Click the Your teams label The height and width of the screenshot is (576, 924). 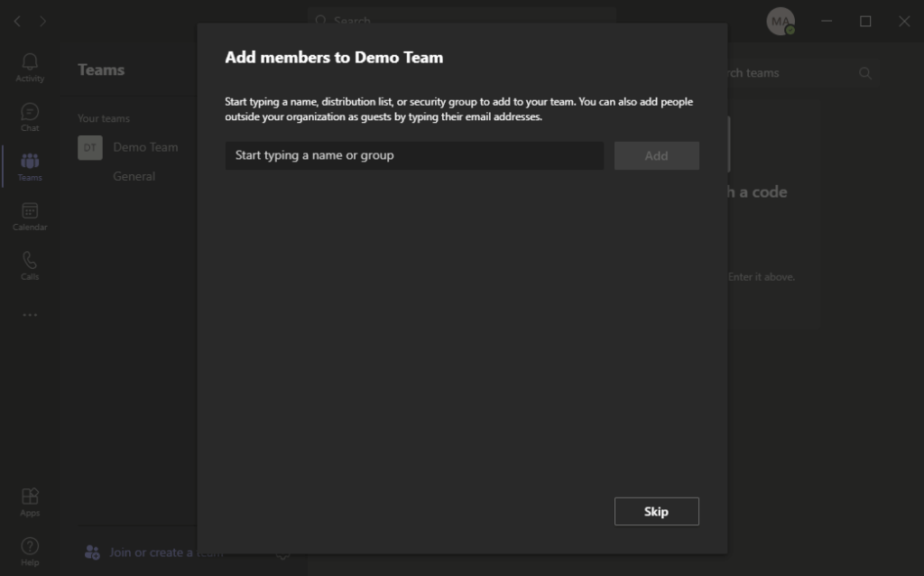click(104, 118)
